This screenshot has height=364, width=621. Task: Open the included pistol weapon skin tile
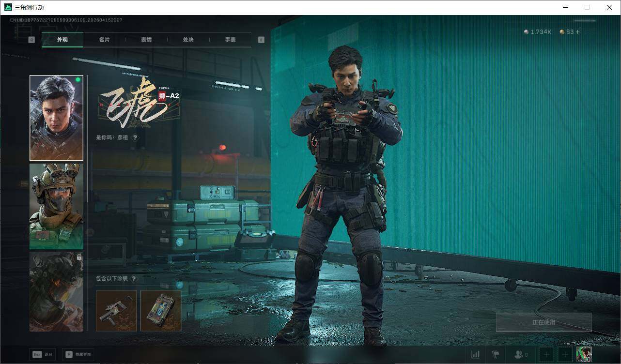click(116, 311)
